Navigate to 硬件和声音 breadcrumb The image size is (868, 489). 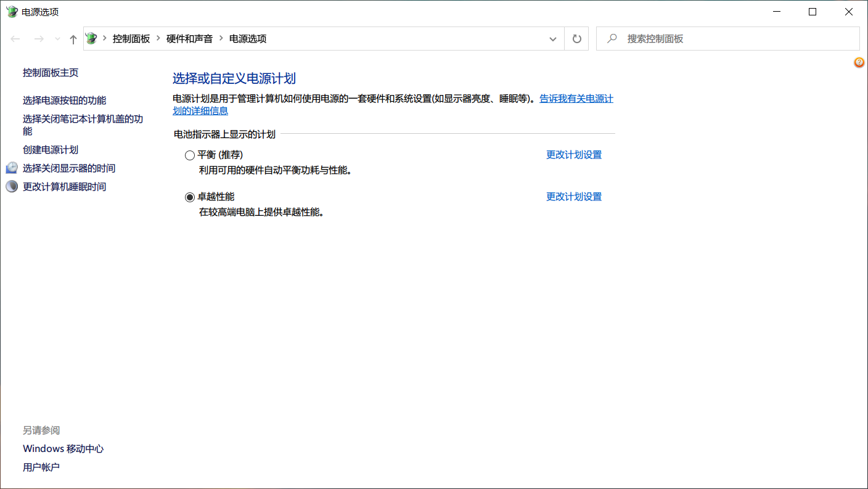(189, 39)
